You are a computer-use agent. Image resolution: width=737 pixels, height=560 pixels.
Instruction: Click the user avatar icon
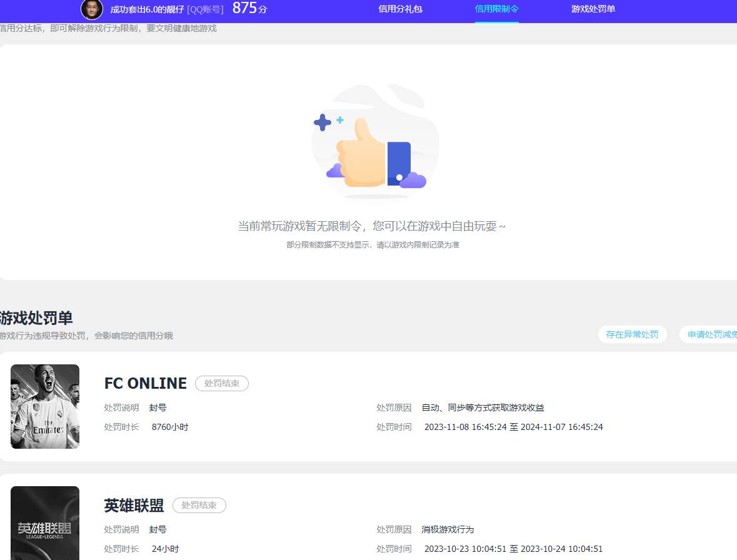[x=92, y=10]
